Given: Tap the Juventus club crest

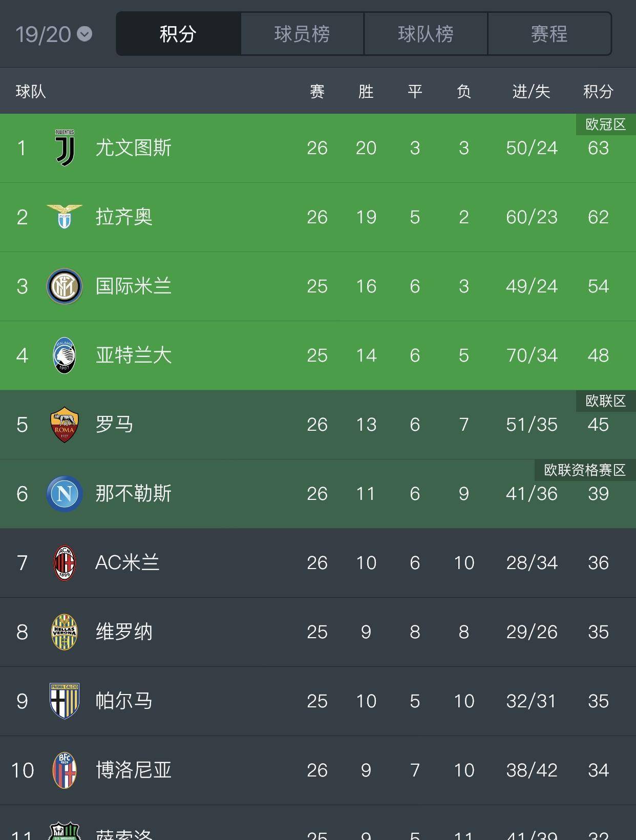Looking at the screenshot, I should [65, 148].
